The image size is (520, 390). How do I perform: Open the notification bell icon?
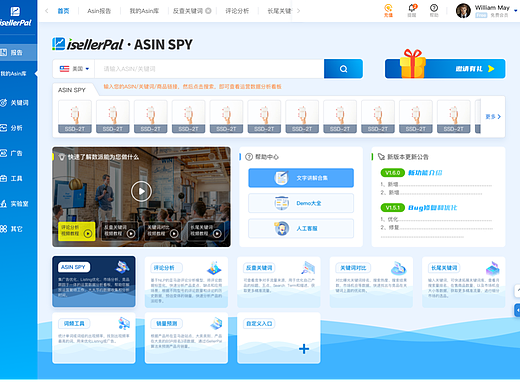(412, 10)
